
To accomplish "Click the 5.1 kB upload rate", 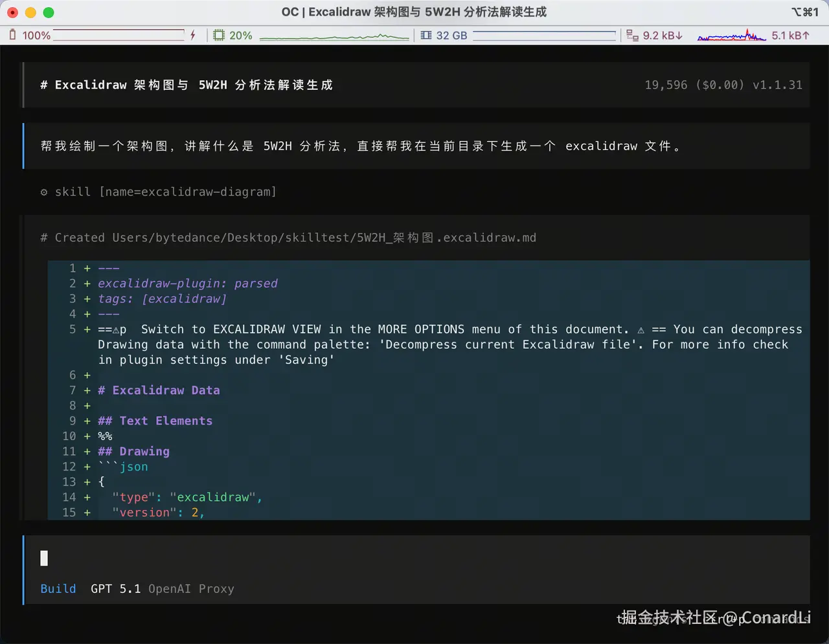I will pos(790,35).
